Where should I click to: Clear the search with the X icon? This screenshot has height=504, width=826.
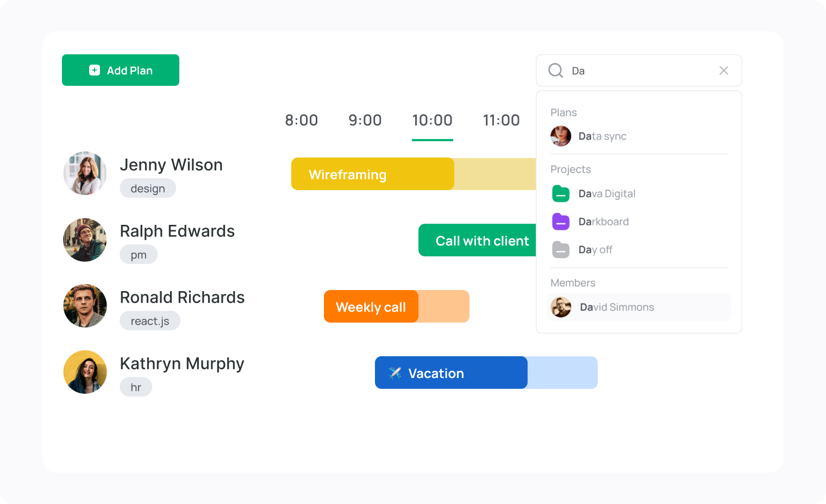click(x=723, y=70)
